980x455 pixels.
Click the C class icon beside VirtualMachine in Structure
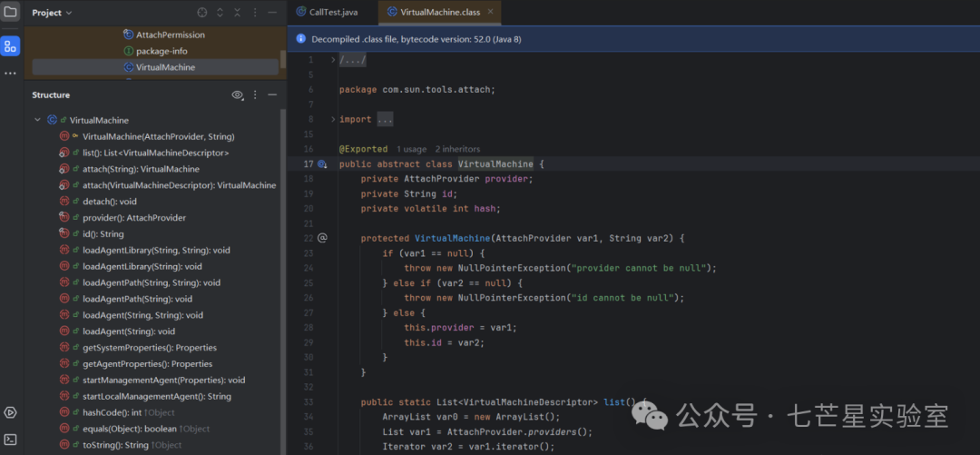pyautogui.click(x=52, y=120)
